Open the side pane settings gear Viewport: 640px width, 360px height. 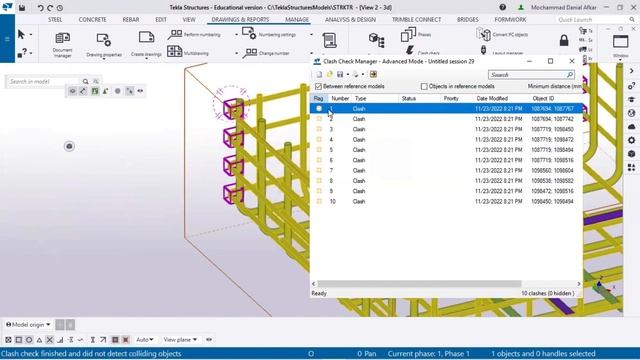click(x=631, y=140)
